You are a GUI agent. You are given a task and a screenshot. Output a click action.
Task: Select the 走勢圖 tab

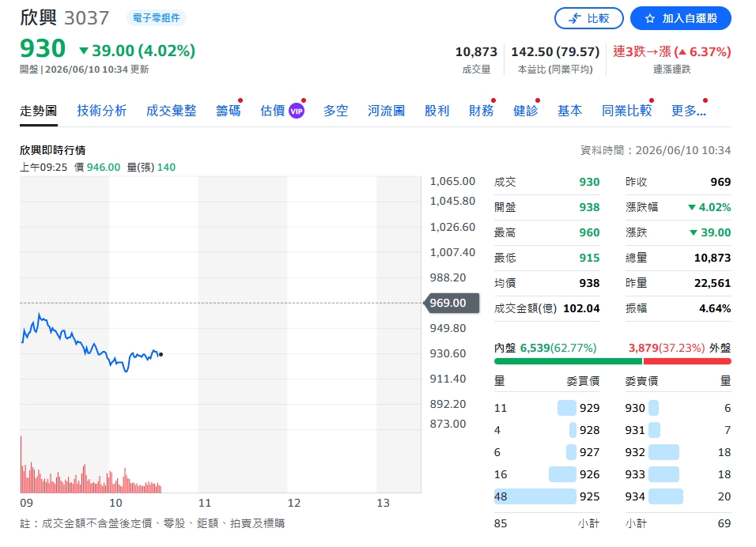tap(39, 111)
